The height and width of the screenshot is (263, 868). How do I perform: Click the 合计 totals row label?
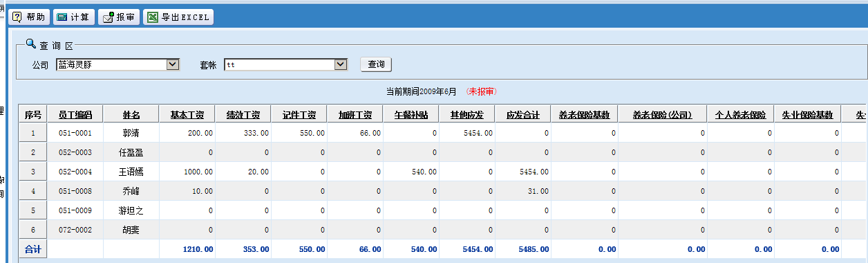(x=33, y=248)
